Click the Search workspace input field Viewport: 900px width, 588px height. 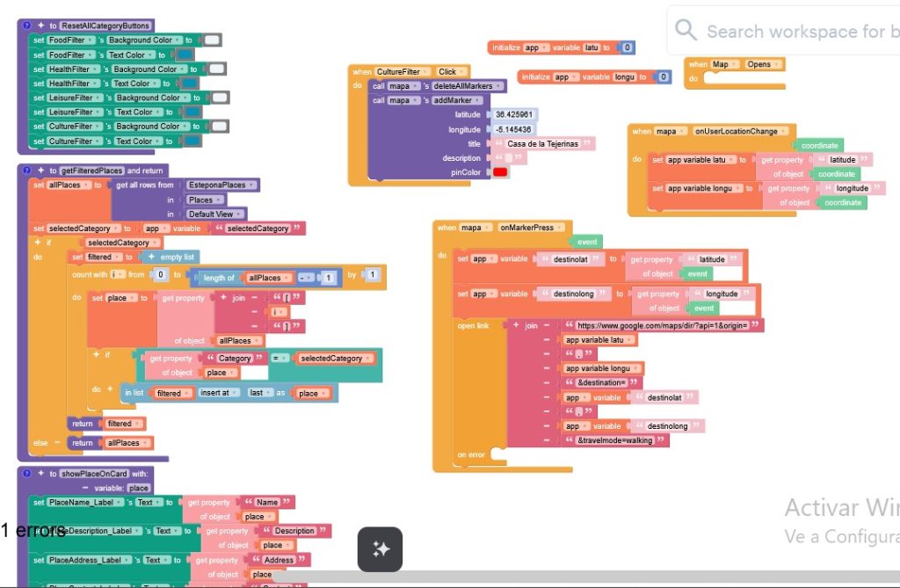tap(795, 32)
